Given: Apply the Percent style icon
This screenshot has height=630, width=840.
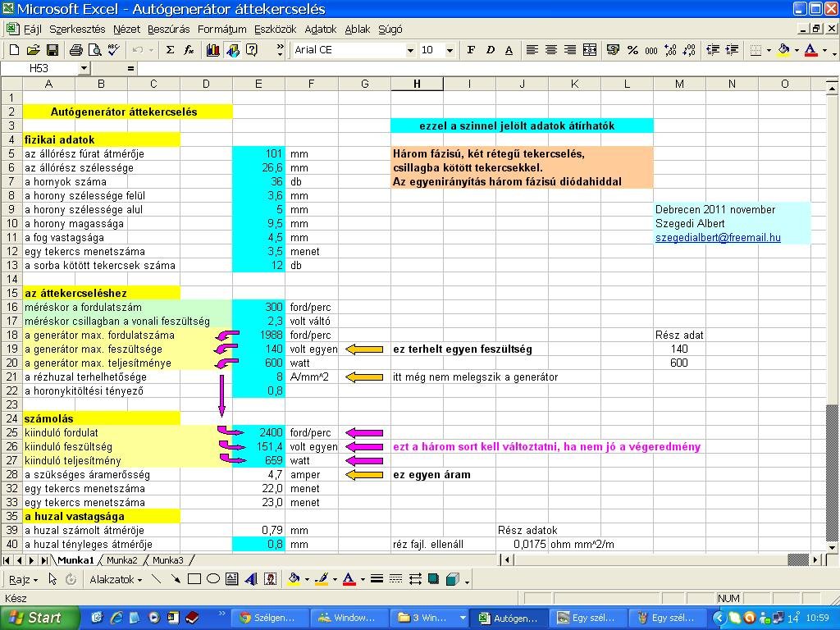Looking at the screenshot, I should click(632, 50).
